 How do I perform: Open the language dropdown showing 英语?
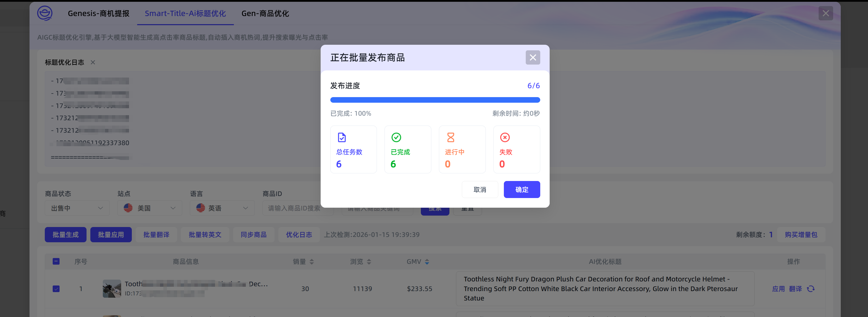(x=222, y=208)
